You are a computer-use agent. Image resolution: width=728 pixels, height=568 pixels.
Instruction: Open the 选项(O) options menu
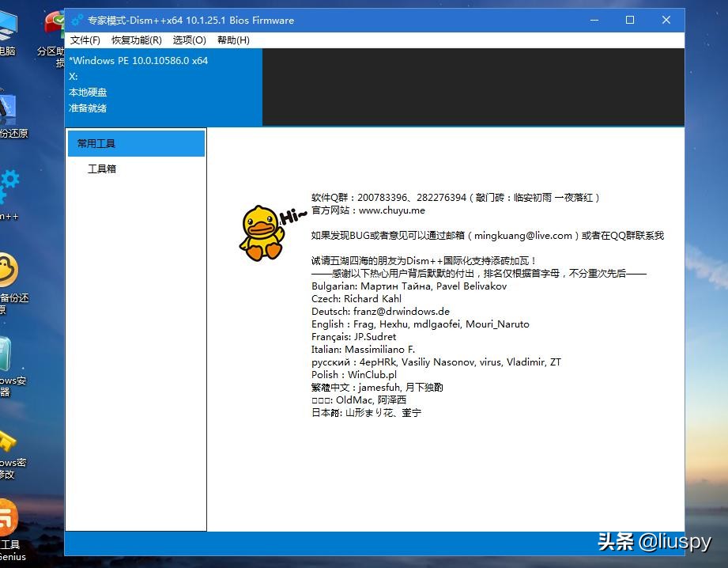pos(189,40)
